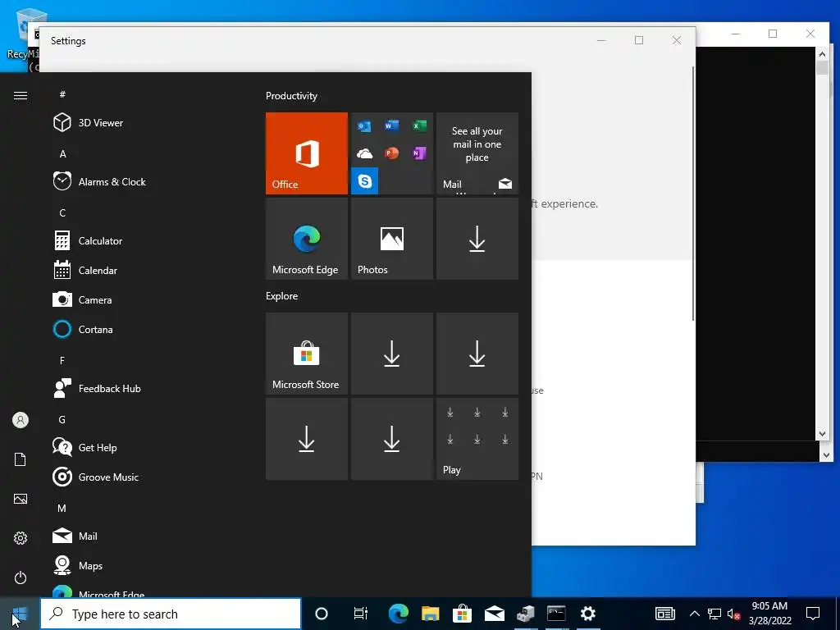840x630 pixels.
Task: Open the Play folder tile
Action: (477, 439)
